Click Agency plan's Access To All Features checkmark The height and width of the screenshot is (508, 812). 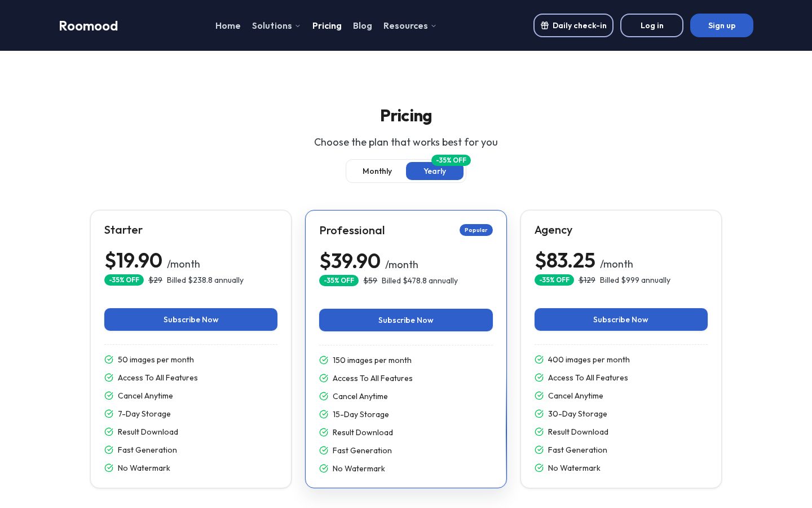coord(539,378)
